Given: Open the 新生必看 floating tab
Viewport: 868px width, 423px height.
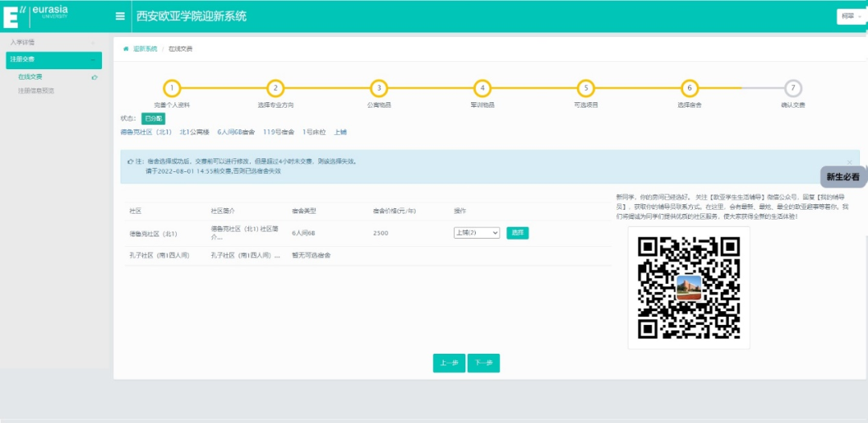Looking at the screenshot, I should tap(843, 177).
